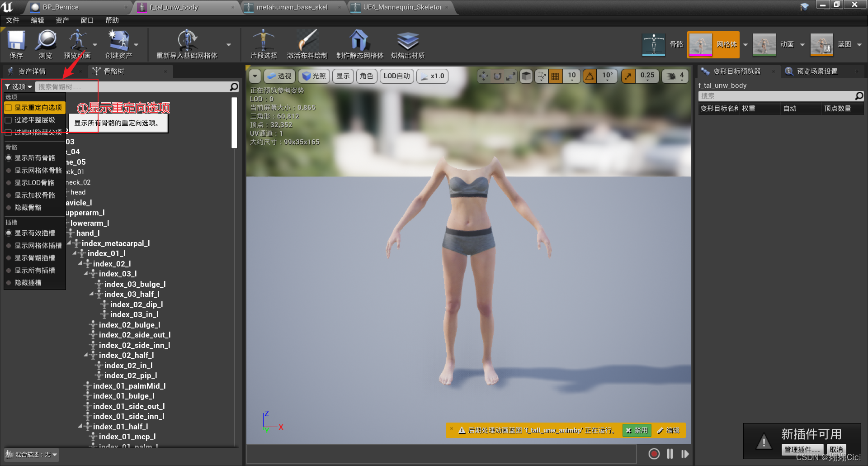Collapse the index_01_half_l tree node

point(80,427)
